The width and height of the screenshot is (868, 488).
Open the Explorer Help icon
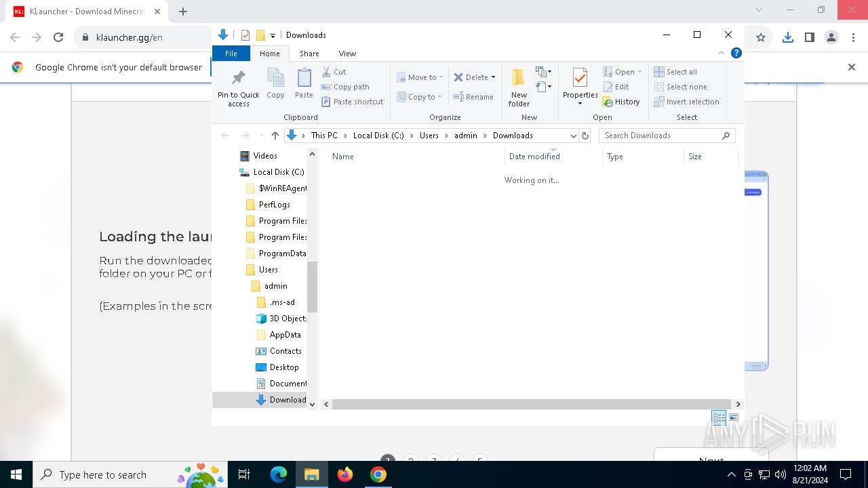point(736,53)
